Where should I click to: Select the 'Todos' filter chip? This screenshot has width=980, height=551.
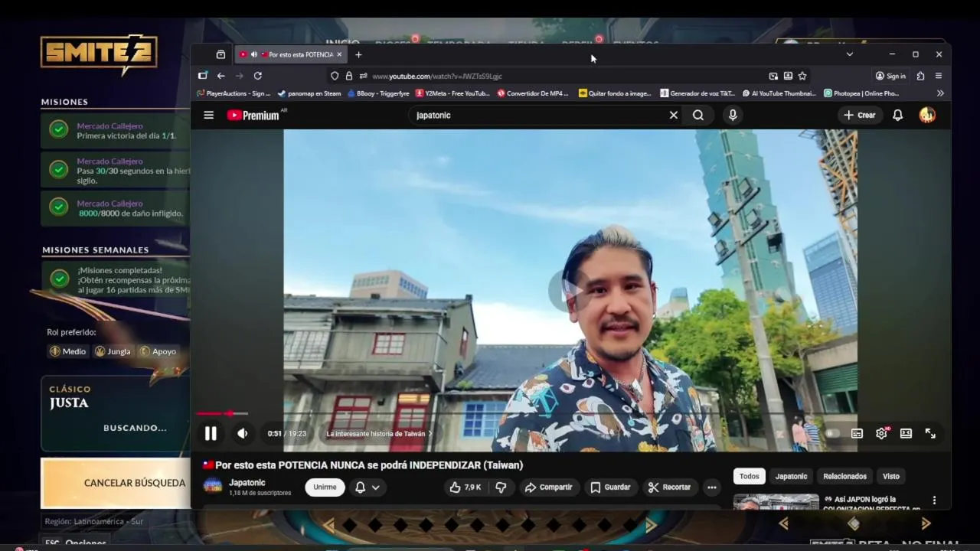coord(750,476)
